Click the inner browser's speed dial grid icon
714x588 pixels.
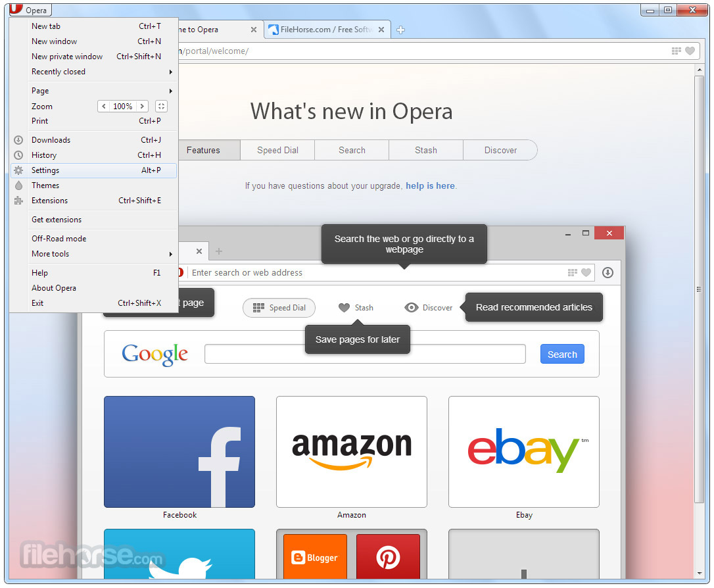573,272
